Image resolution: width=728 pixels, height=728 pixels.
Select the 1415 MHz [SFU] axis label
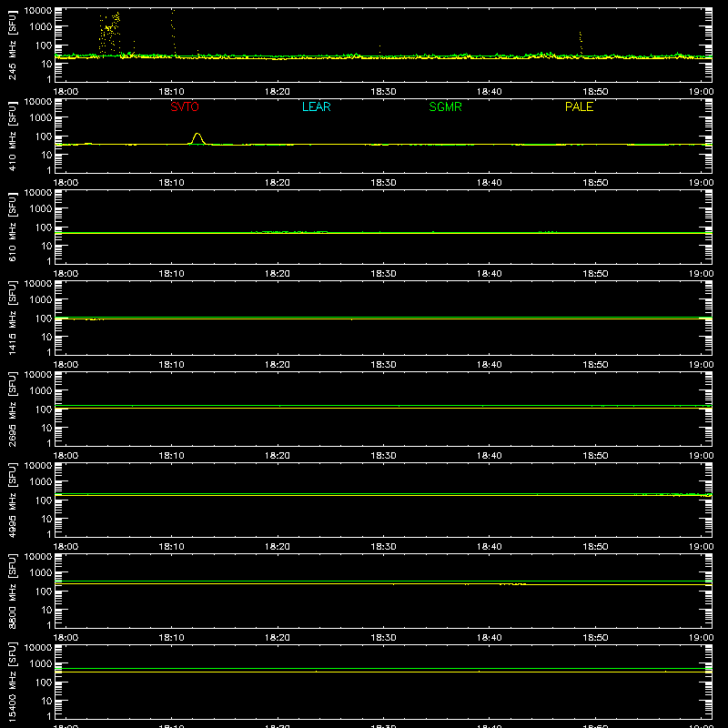click(13, 318)
